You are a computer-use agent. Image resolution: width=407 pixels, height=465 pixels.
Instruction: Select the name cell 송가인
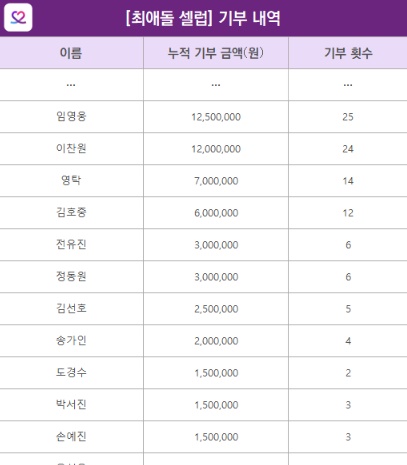point(71,340)
